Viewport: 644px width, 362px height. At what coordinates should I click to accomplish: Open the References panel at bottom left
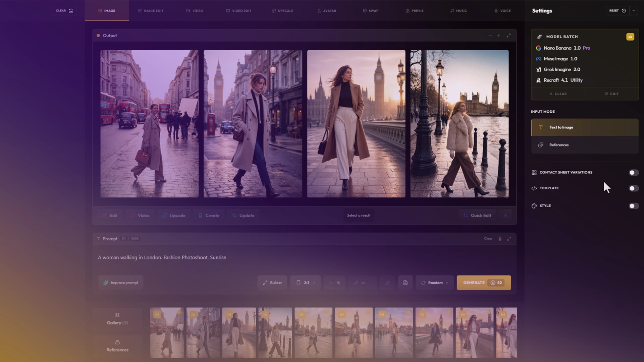(x=117, y=346)
